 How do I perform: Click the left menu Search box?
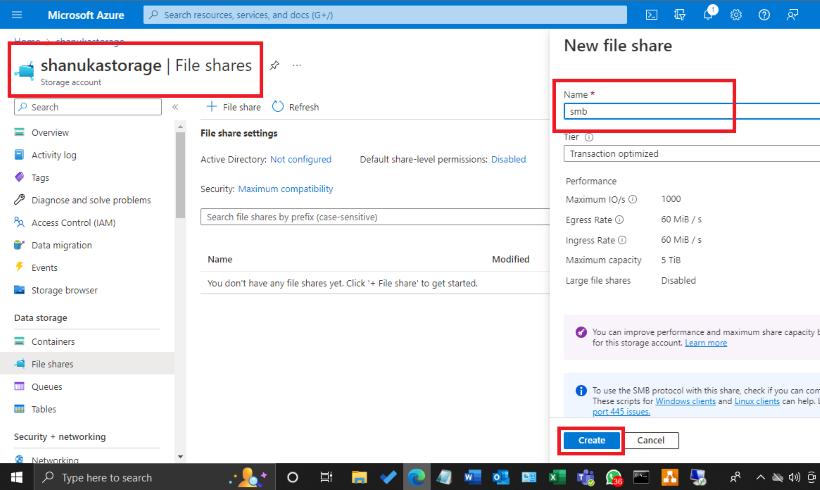tap(88, 107)
